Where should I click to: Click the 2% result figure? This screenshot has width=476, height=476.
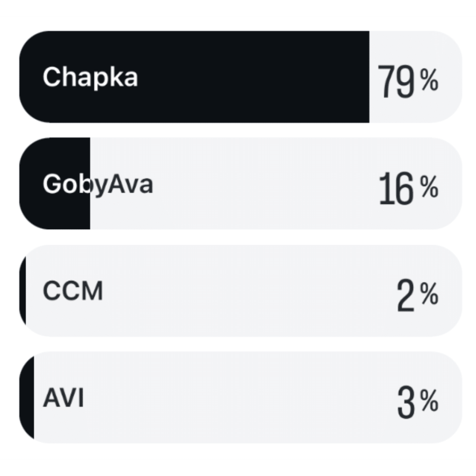pos(418,295)
